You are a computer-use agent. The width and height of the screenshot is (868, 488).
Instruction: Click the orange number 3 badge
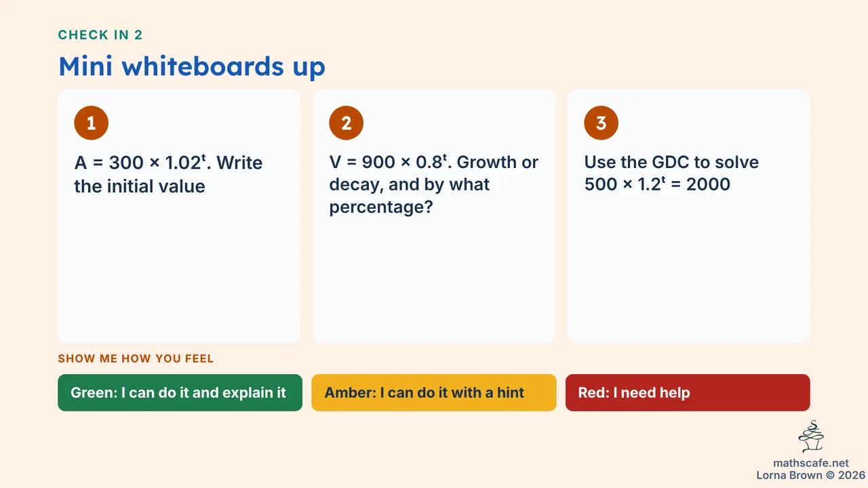point(601,123)
